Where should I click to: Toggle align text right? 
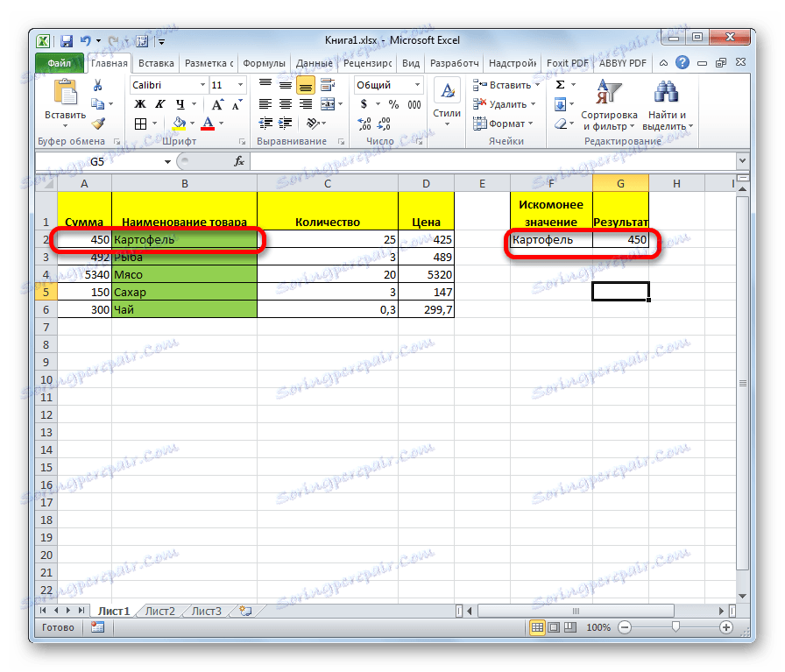306,104
